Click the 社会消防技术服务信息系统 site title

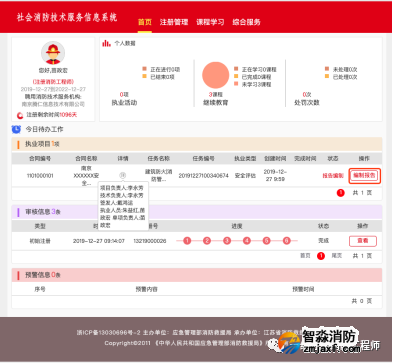[67, 17]
